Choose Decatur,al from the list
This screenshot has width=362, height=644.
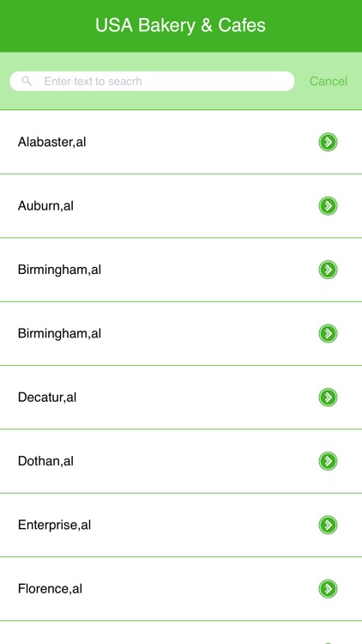[x=181, y=398]
